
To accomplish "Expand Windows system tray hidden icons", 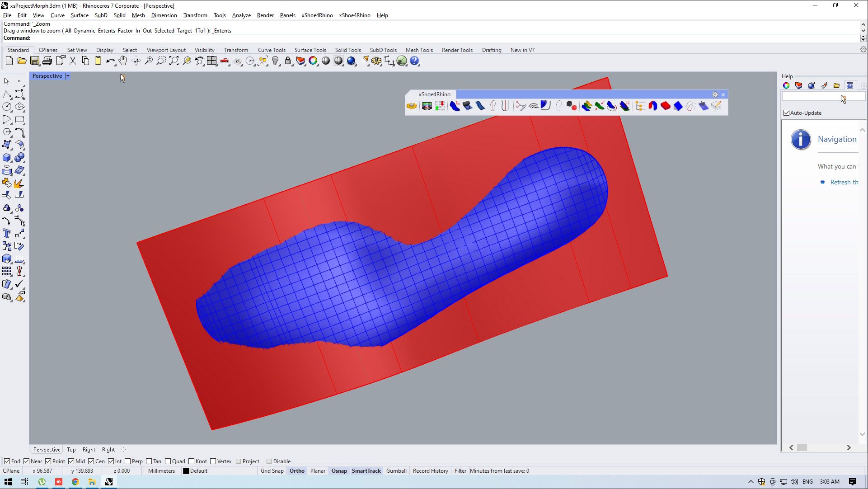I will point(751,482).
